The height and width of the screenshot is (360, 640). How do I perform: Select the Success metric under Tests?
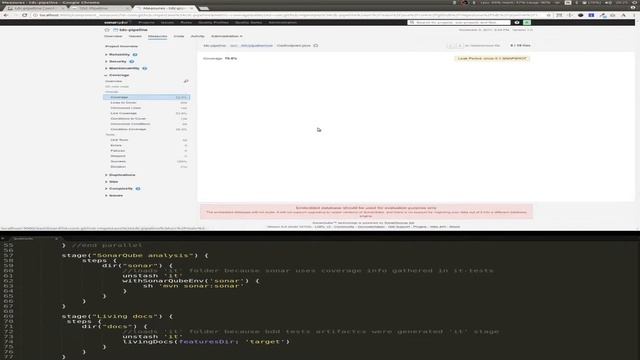click(147, 161)
